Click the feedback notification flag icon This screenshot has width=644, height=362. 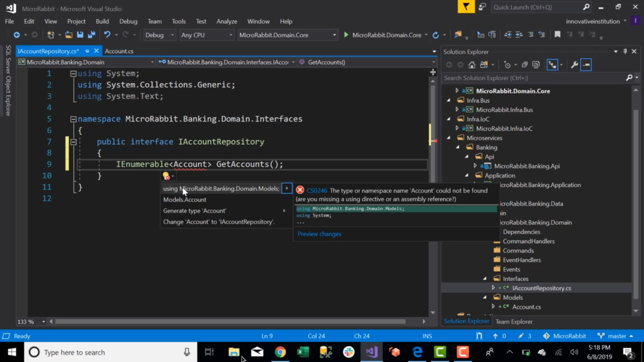point(466,7)
